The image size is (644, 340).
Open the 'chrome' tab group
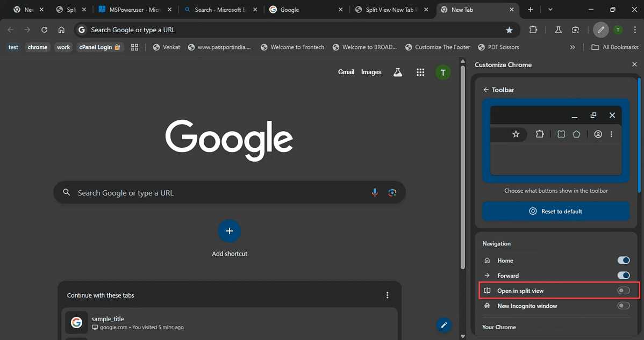tap(38, 47)
